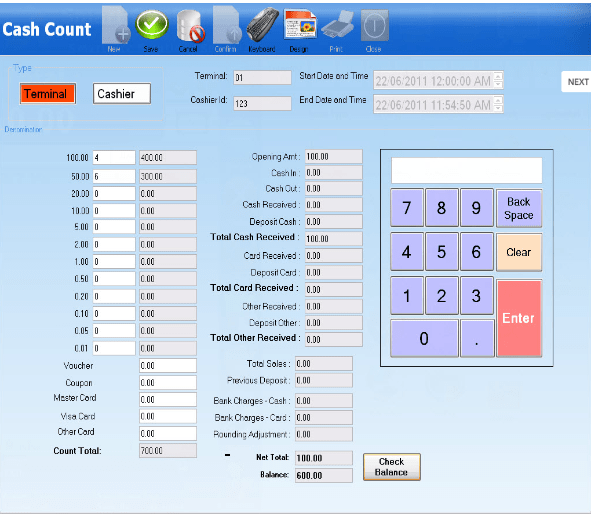Click the keypad display field
The height and width of the screenshot is (514, 596).
pyautogui.click(x=466, y=171)
